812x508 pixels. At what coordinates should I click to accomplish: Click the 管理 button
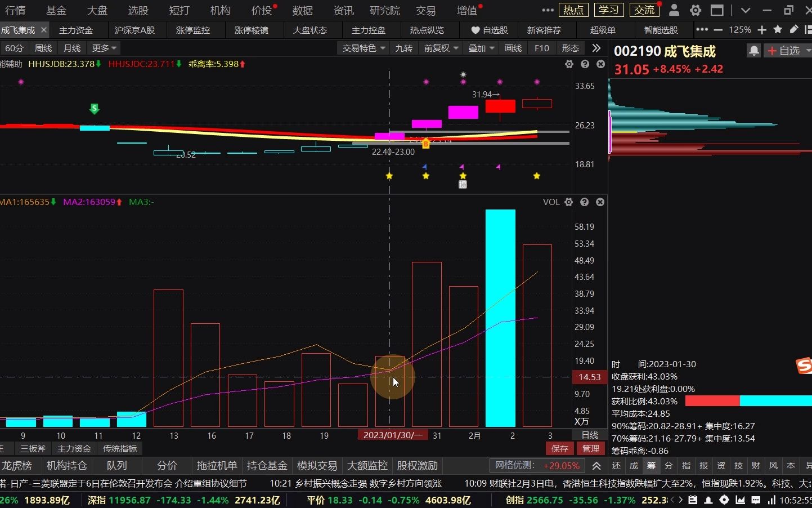pos(590,448)
